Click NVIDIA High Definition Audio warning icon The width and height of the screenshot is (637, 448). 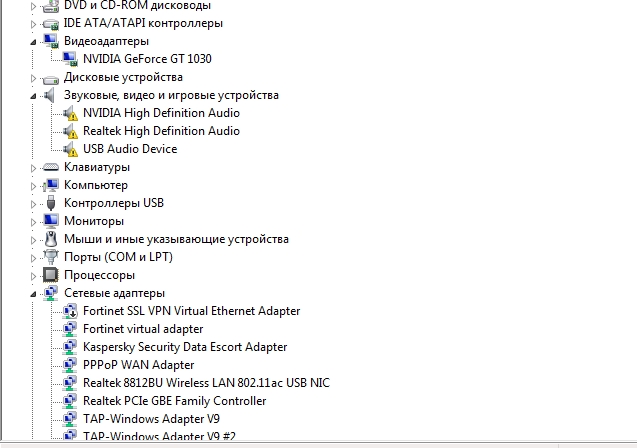tap(70, 113)
